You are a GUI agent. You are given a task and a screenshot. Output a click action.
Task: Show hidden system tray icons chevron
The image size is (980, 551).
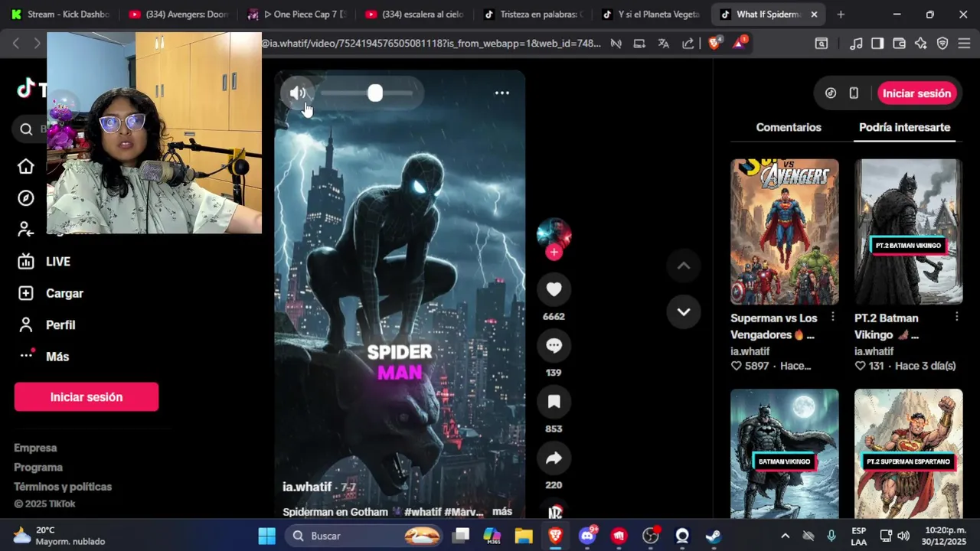point(785,536)
